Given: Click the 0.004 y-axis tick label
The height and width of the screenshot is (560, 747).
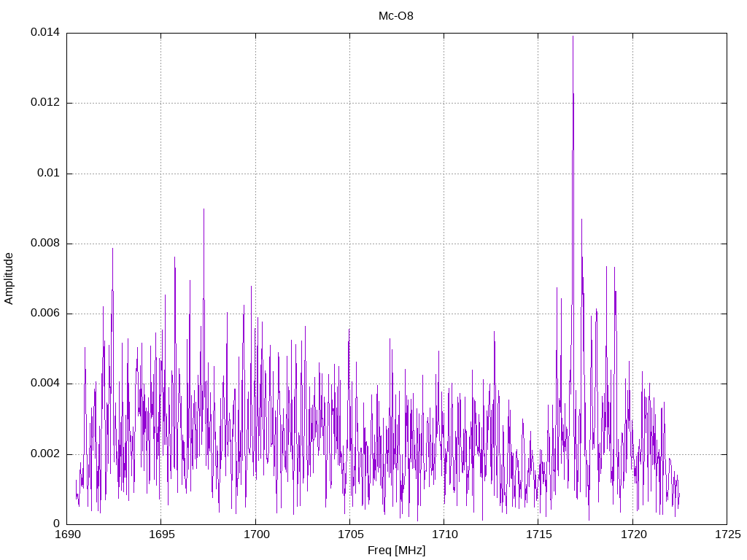Looking at the screenshot, I should [x=44, y=384].
